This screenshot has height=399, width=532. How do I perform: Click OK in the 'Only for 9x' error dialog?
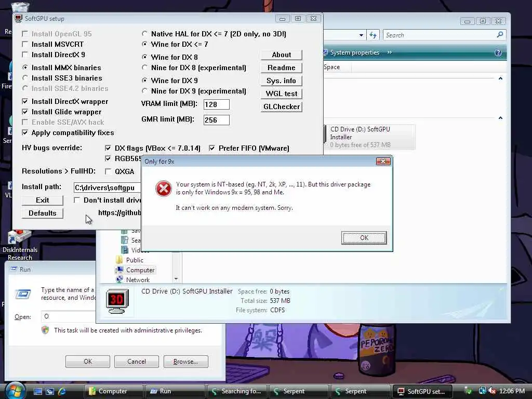(x=364, y=238)
